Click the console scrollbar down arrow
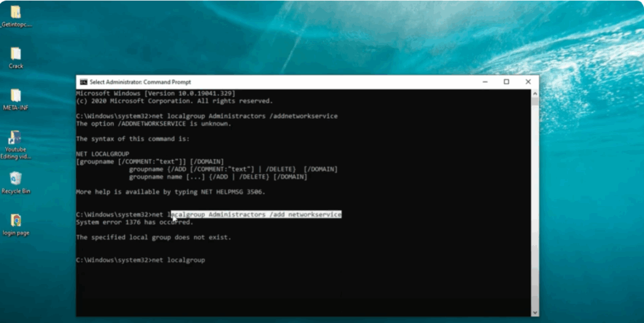Viewport: 644px width, 323px height. pos(535,312)
